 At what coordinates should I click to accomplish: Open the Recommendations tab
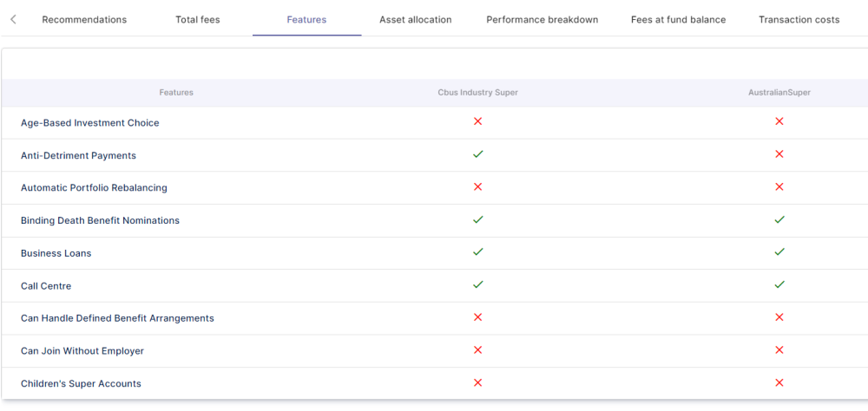[84, 20]
